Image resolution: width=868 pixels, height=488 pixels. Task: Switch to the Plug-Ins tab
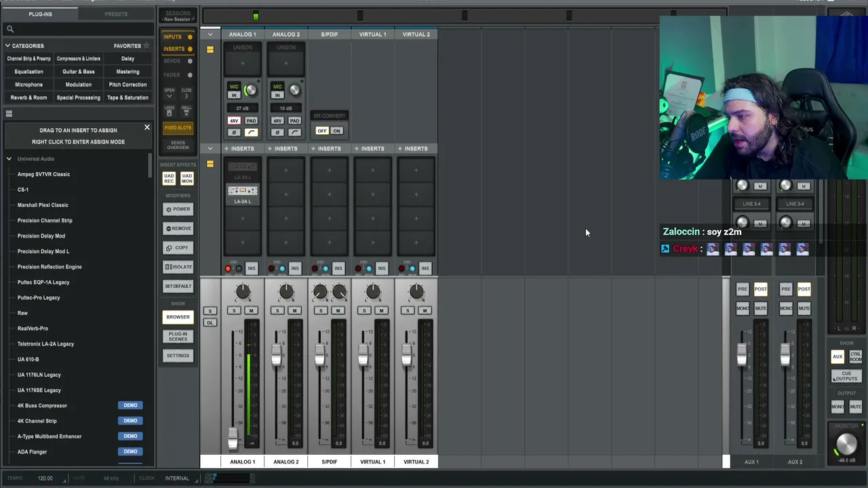pos(40,14)
